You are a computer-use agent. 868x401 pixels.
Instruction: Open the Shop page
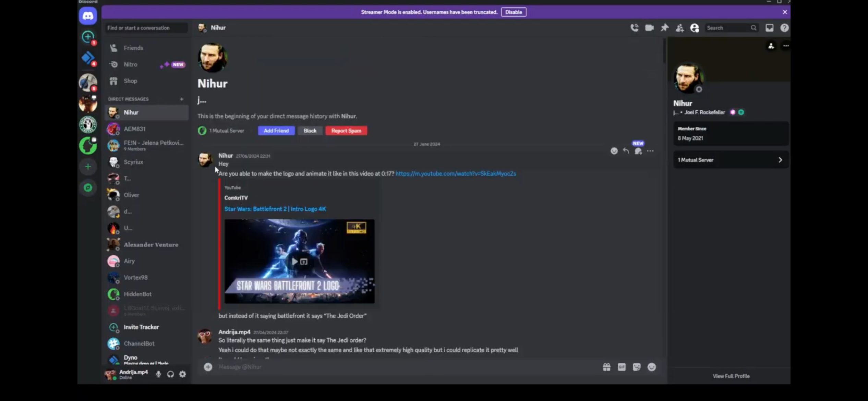[x=146, y=81]
